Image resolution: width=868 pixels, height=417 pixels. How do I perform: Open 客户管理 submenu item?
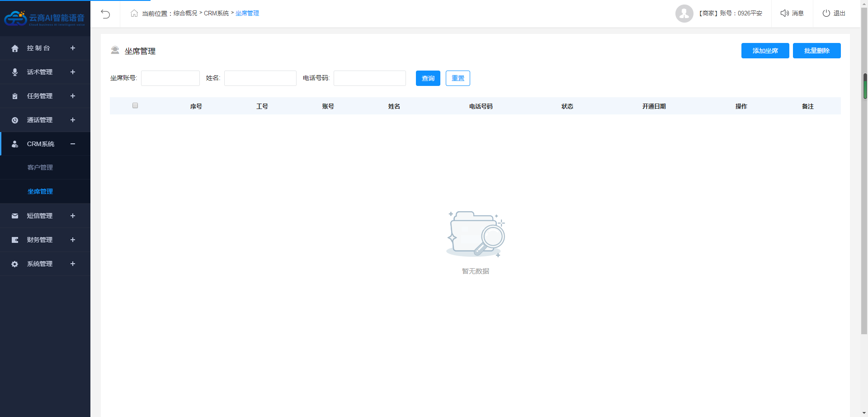pyautogui.click(x=40, y=167)
